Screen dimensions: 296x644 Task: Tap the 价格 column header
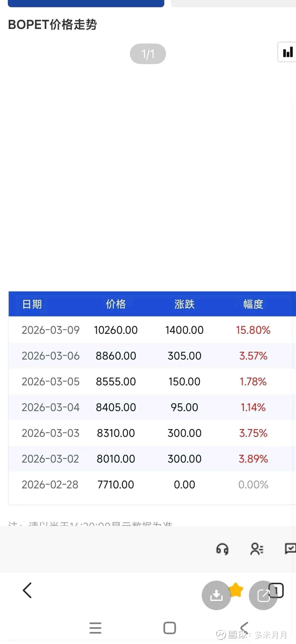tap(116, 304)
